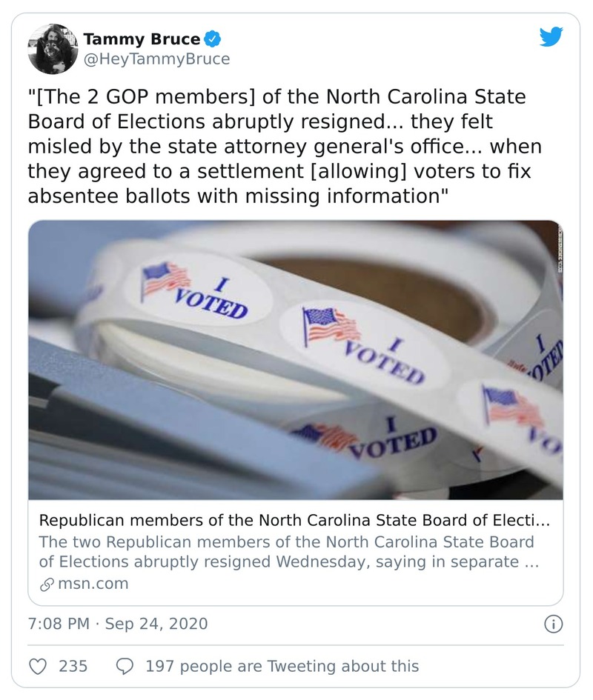Click the display name Tammy Bruce
The height and width of the screenshot is (700, 593).
142,39
